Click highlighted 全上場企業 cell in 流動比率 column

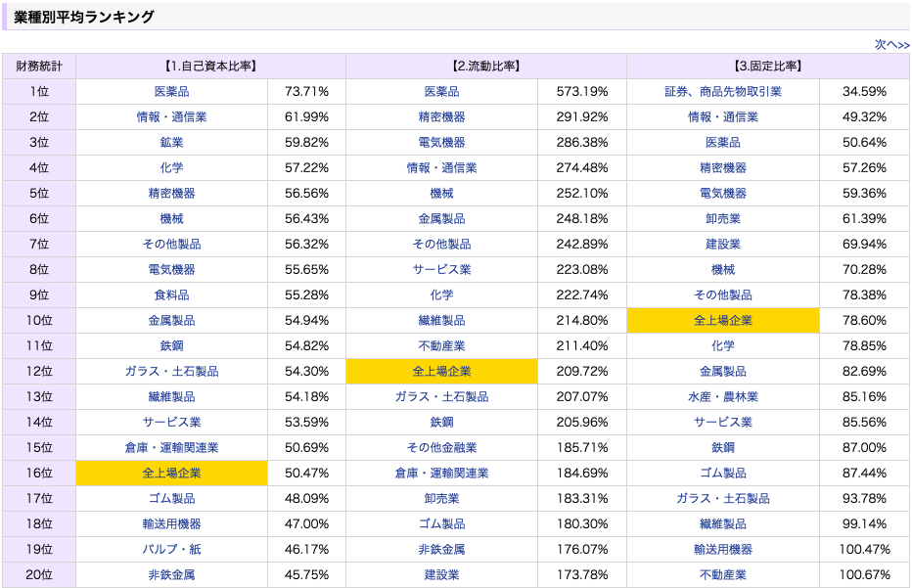tap(441, 371)
